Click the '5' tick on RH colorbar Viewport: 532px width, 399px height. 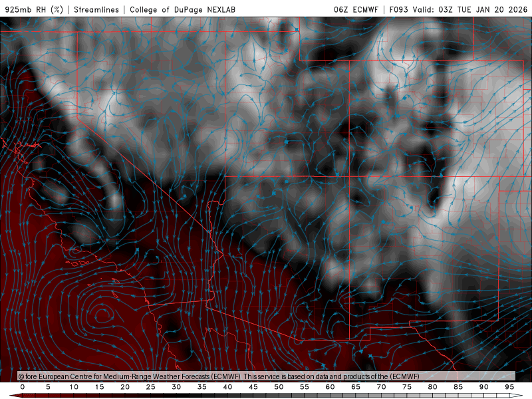point(48,387)
